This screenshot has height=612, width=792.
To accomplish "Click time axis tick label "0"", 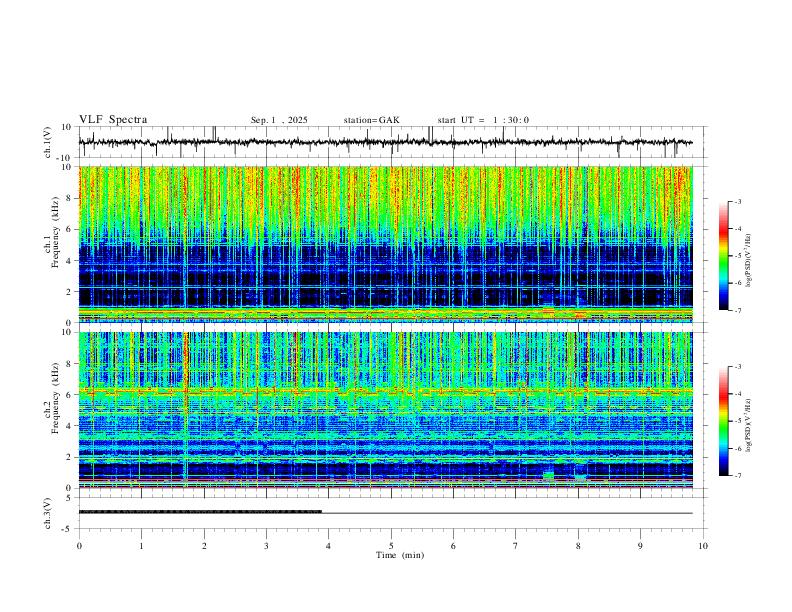I will tap(79, 546).
